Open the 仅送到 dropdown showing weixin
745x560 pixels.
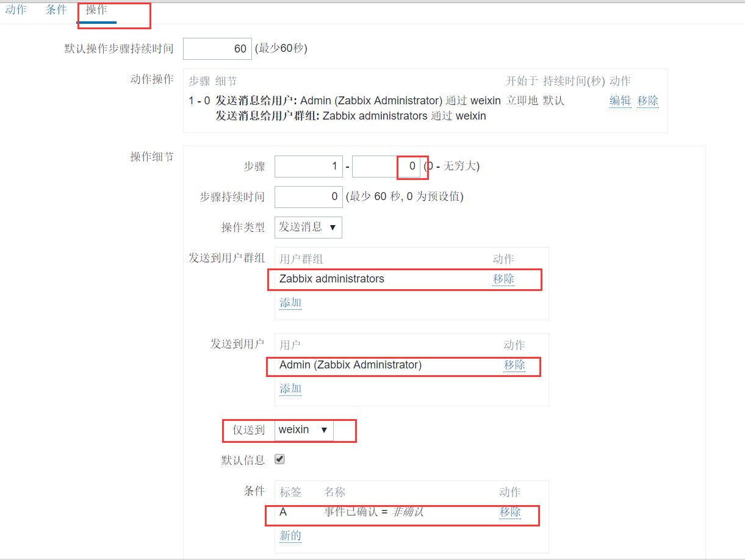coord(304,429)
